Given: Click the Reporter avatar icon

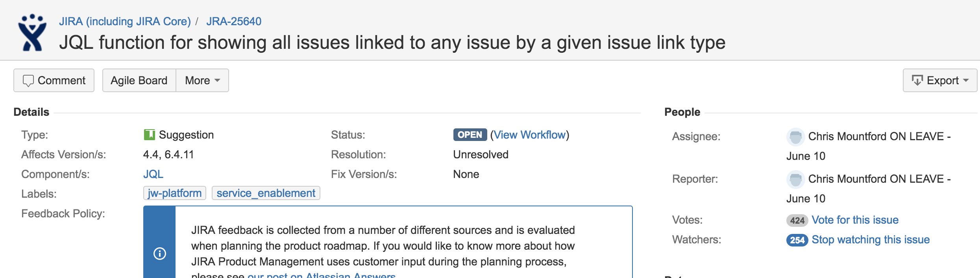Looking at the screenshot, I should [795, 179].
